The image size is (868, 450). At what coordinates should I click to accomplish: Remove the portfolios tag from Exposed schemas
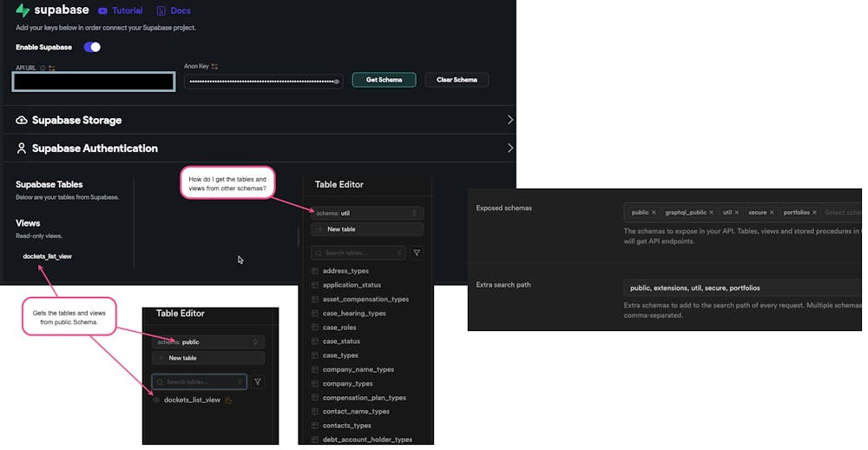(814, 212)
